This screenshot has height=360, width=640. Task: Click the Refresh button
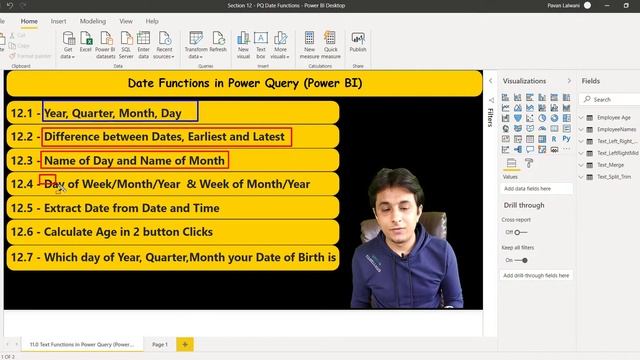(218, 42)
